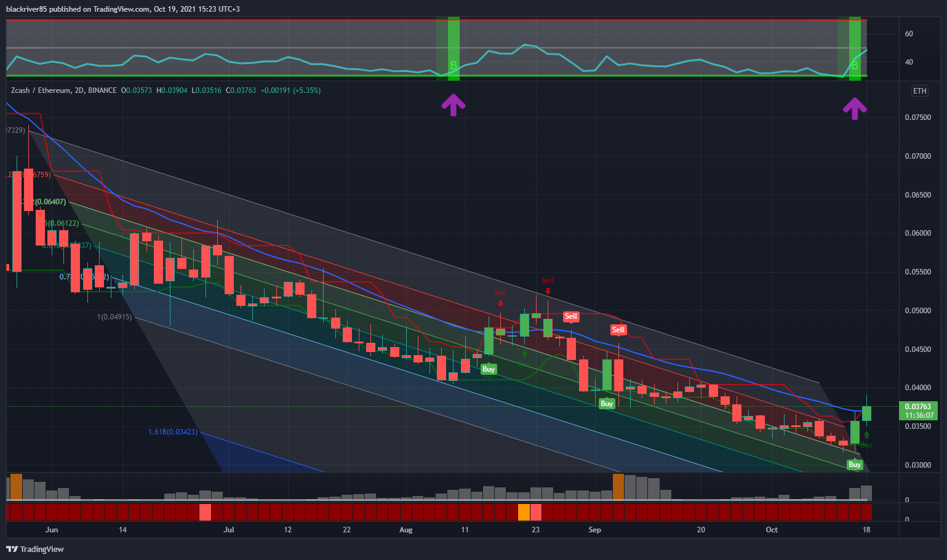The width and height of the screenshot is (947, 560).
Task: Click the Jun label on the time axis
Action: 52,530
